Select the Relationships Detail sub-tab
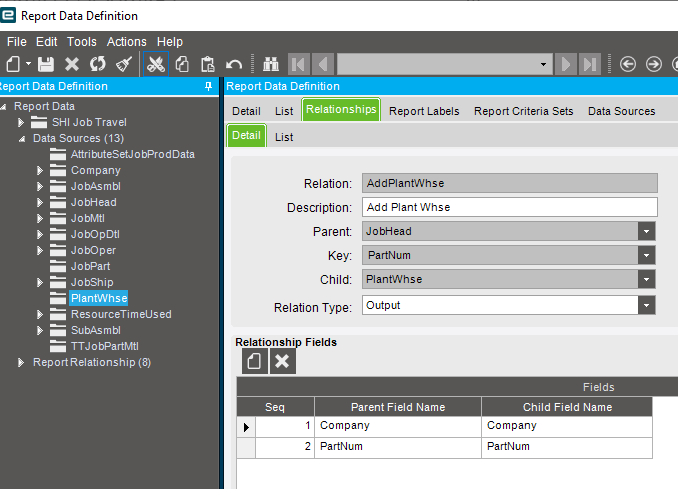678x489 pixels. point(246,135)
